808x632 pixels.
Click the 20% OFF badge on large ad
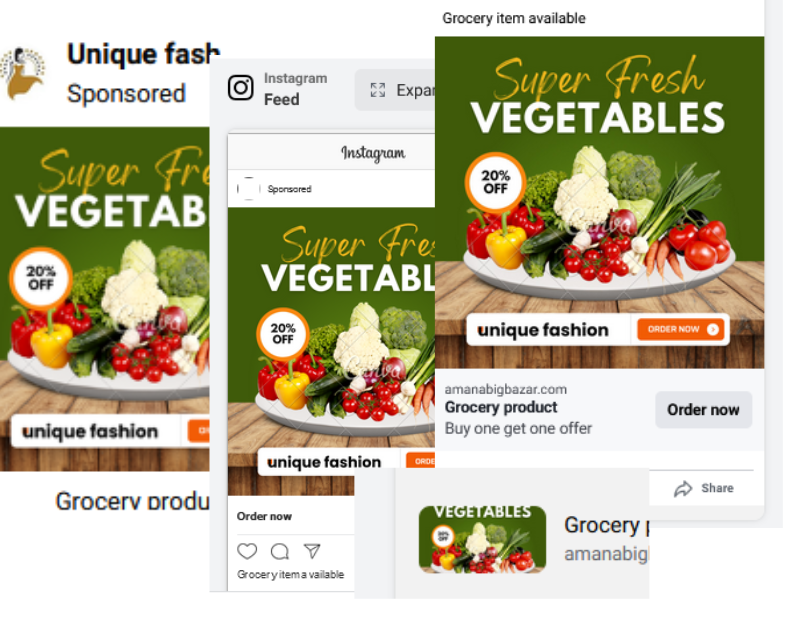point(495,182)
